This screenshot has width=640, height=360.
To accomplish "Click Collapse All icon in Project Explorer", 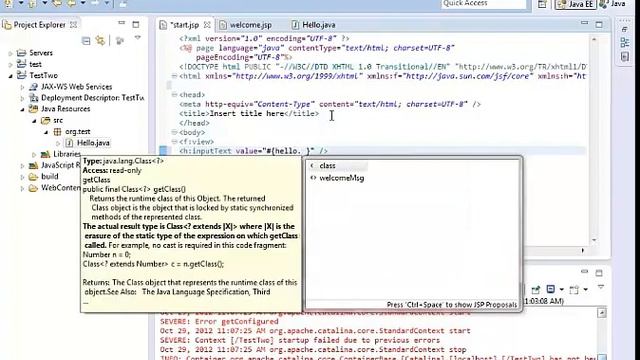I will coord(86,41).
